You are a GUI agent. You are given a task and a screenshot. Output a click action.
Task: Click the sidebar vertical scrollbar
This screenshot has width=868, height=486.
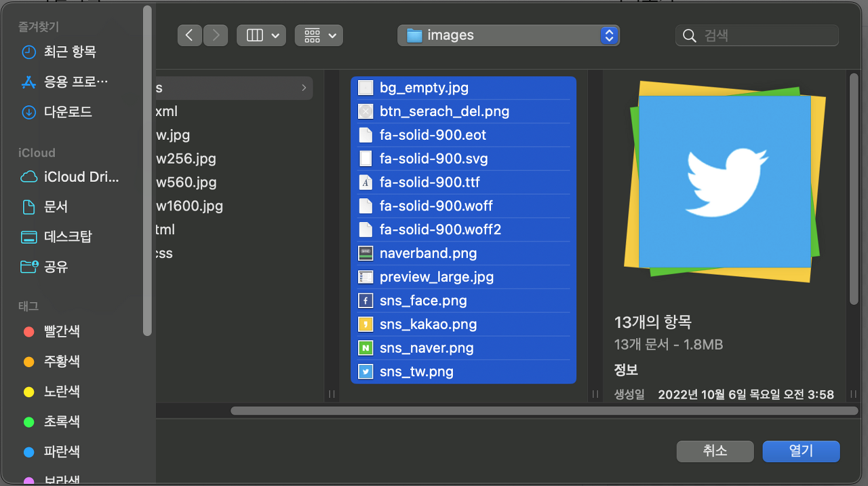(x=148, y=170)
